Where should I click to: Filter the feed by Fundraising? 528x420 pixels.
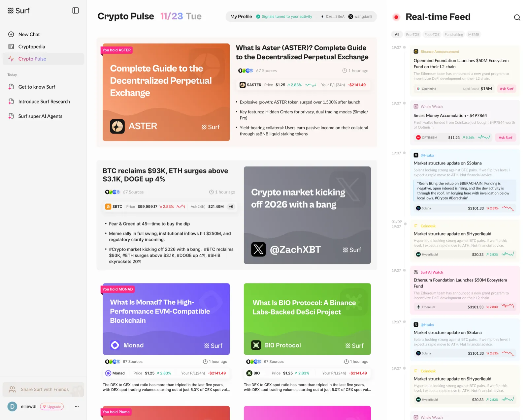point(453,34)
